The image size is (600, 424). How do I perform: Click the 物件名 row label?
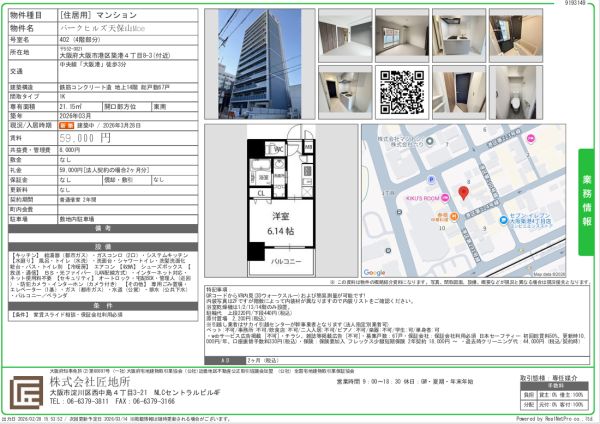click(x=22, y=28)
